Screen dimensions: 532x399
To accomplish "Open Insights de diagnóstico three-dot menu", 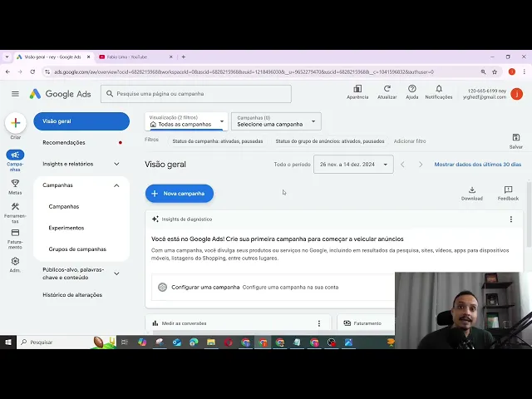I will (511, 219).
